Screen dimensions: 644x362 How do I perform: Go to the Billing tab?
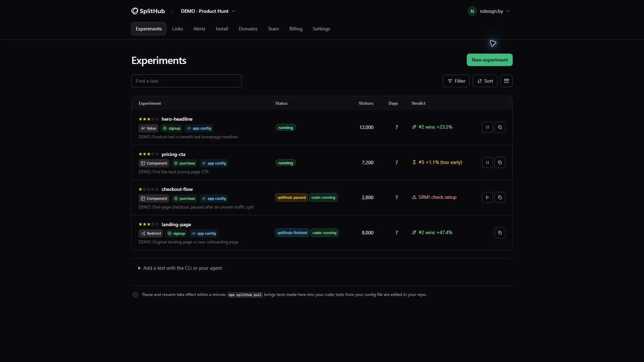click(296, 29)
